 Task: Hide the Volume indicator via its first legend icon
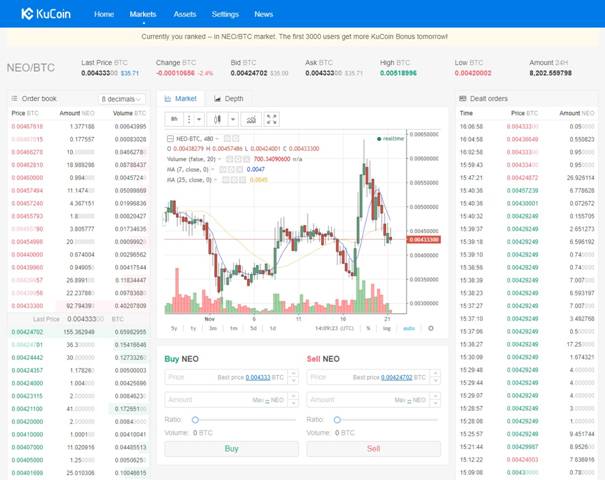pos(230,159)
